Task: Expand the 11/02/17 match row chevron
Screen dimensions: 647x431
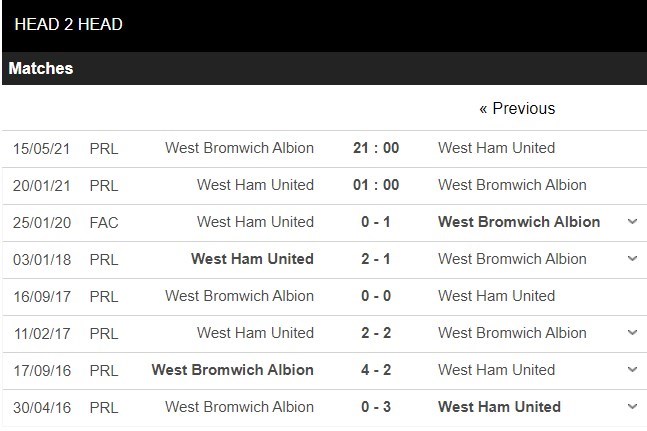Action: coord(631,333)
